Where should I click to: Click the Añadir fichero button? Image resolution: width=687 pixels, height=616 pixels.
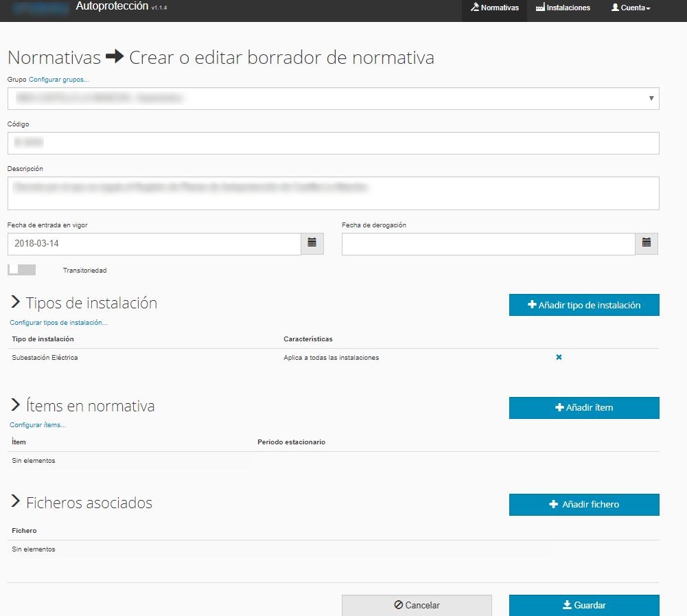(x=584, y=505)
